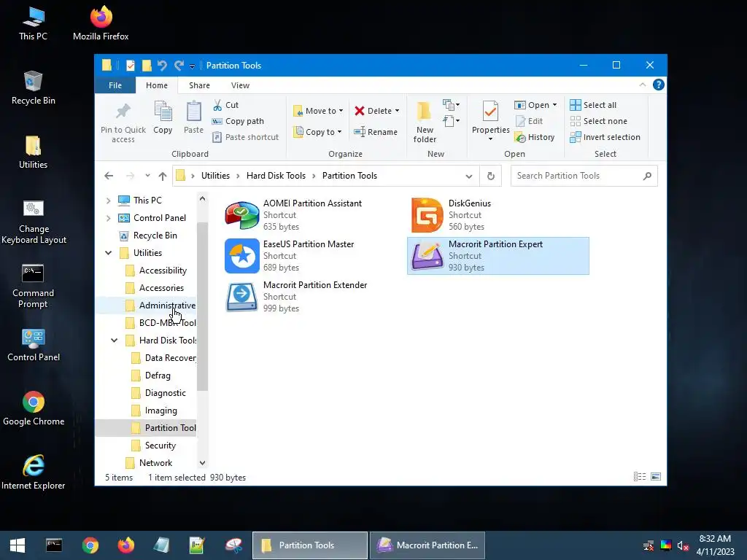
Task: Collapse the Utilities tree node
Action: [108, 253]
